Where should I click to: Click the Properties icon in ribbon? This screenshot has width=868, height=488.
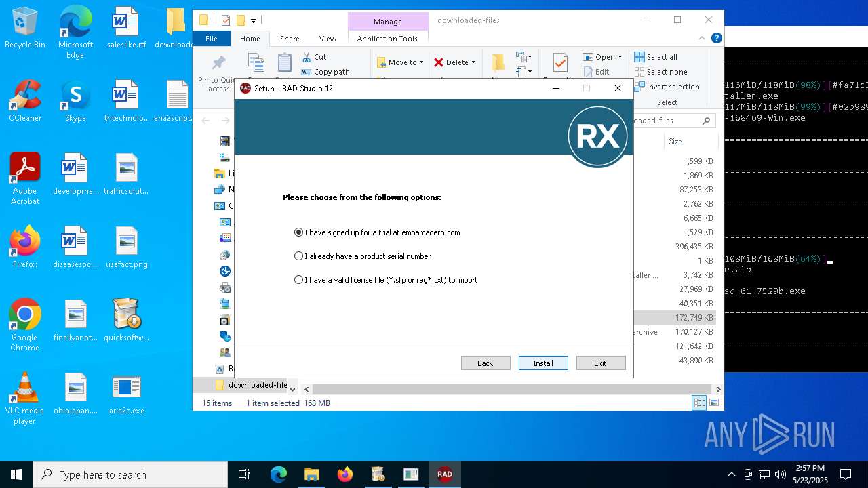click(x=560, y=62)
